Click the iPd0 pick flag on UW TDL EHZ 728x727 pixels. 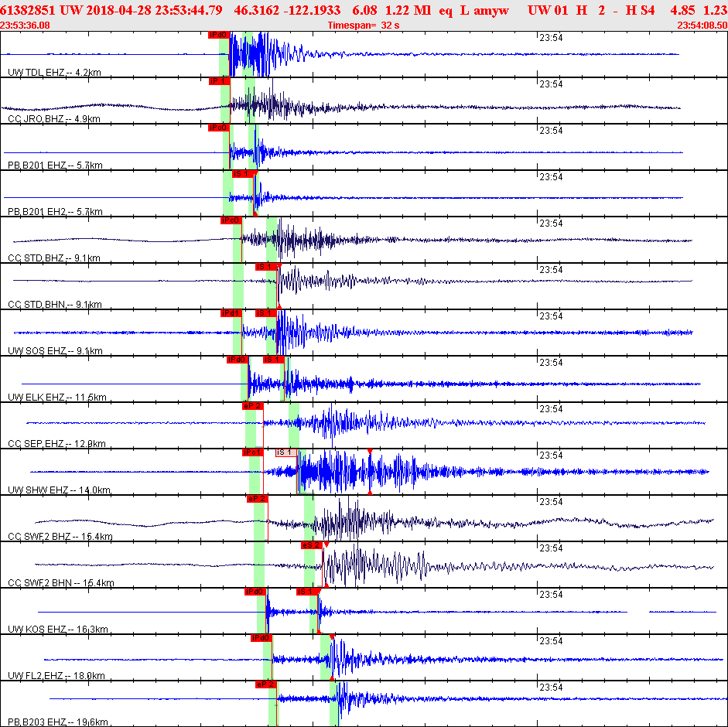(x=219, y=35)
